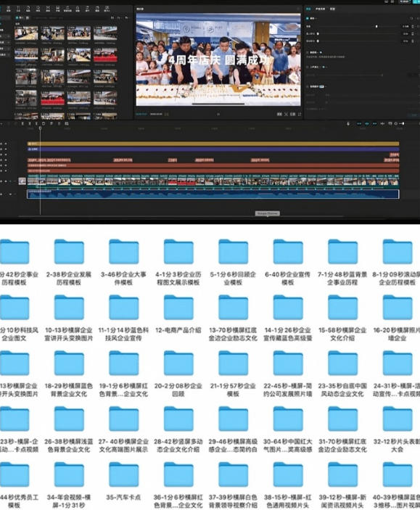Select the 20-2分08秒企业回顾 folder
This screenshot has height=510, width=420.
178,374
